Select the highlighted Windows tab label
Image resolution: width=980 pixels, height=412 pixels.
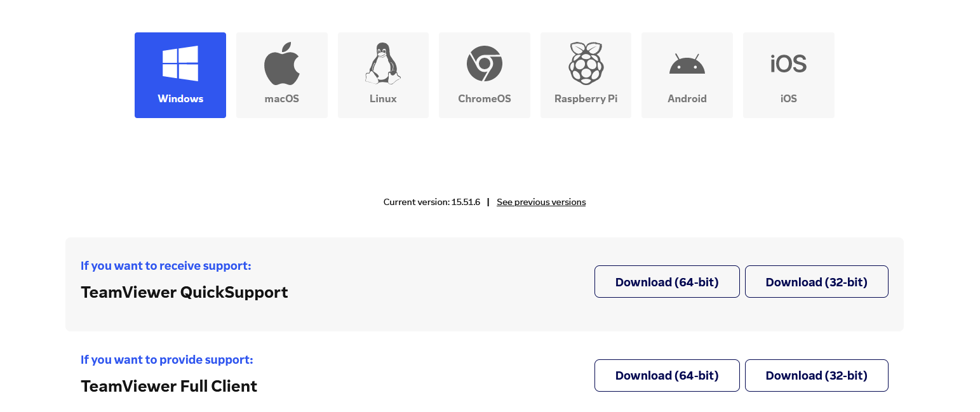(x=180, y=99)
